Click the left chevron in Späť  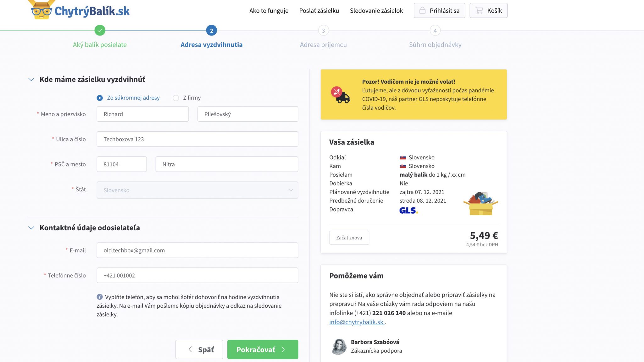[x=190, y=349]
